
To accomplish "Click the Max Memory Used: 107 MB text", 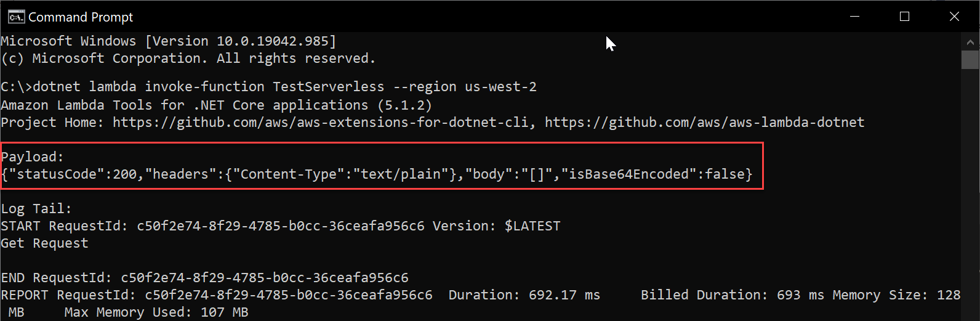I will tap(156, 312).
